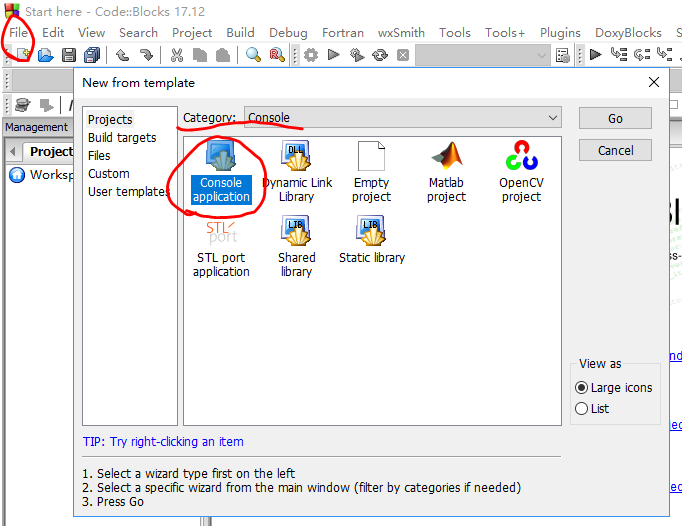Open the wxSmith menu
This screenshot has width=682, height=526.
pyautogui.click(x=401, y=33)
